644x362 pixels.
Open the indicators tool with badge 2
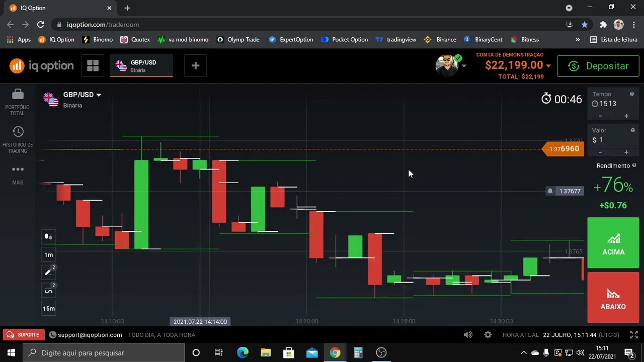(x=48, y=290)
